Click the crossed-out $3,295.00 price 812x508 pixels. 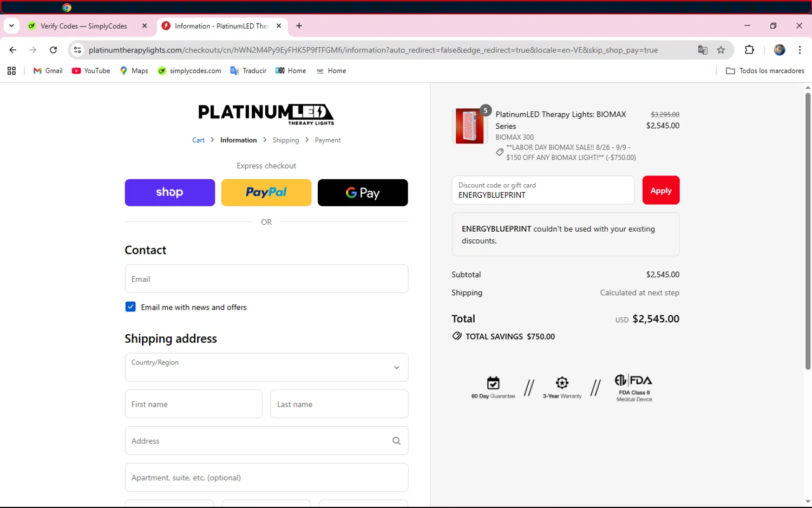coord(665,114)
